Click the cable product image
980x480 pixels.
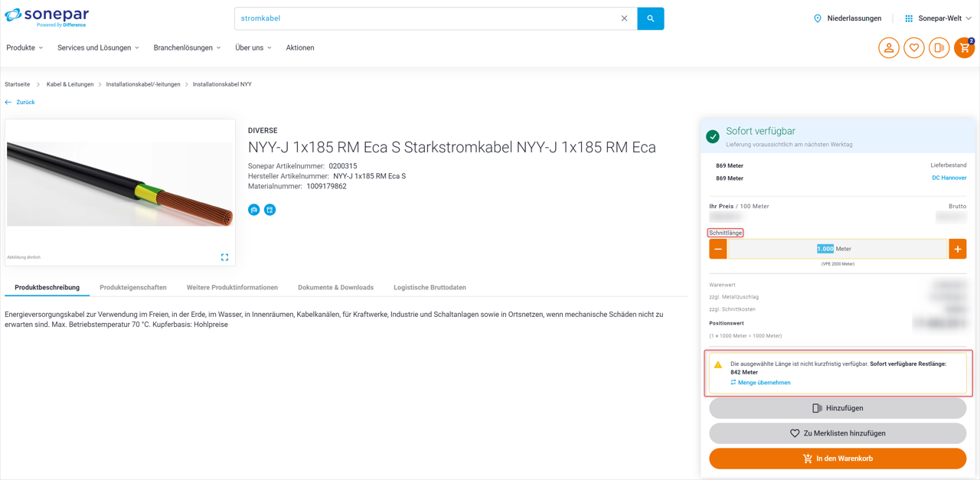point(120,184)
